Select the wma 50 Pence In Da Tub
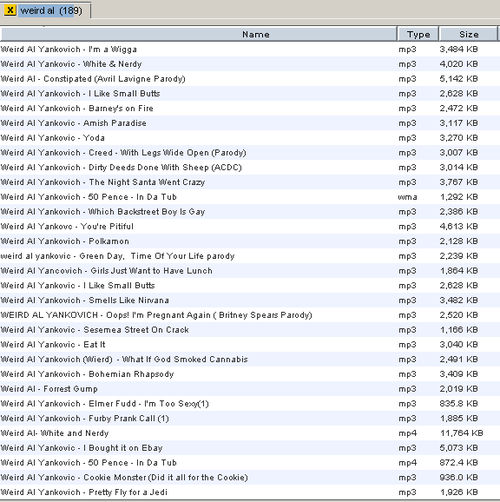Screen dimensions: 500x502 click(x=250, y=197)
